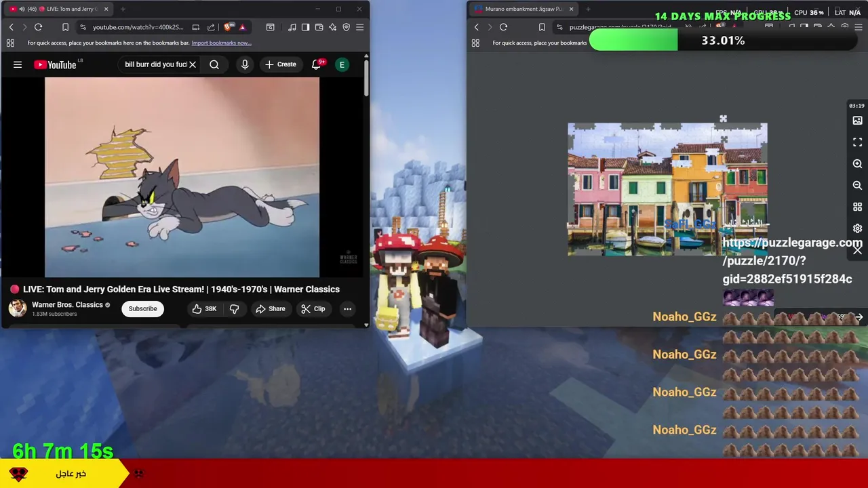Viewport: 868px width, 488px height.
Task: Open Brave Rewards triangle icon in YouTube window
Action: 242,27
